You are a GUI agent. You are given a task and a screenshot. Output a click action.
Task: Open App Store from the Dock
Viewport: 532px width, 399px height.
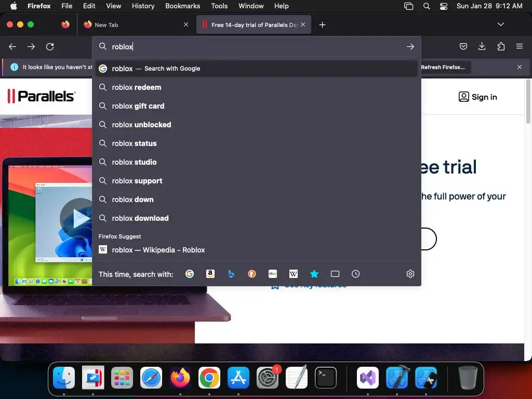pyautogui.click(x=238, y=378)
